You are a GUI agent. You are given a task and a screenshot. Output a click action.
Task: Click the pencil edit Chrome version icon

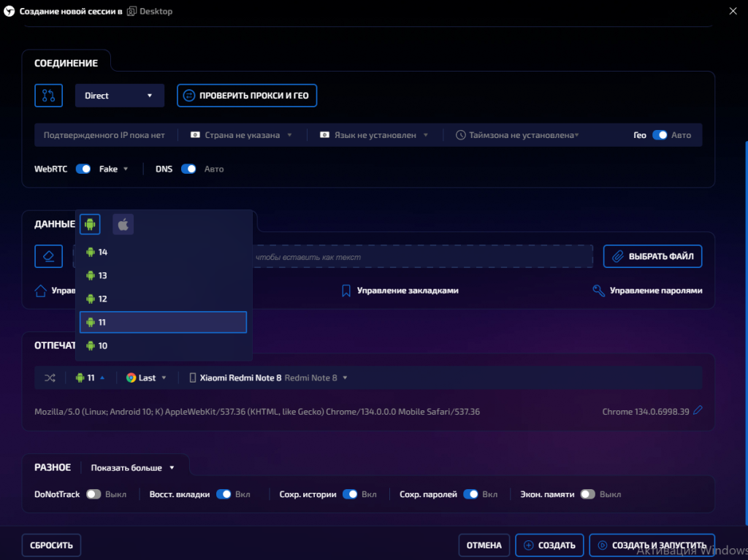coord(698,410)
